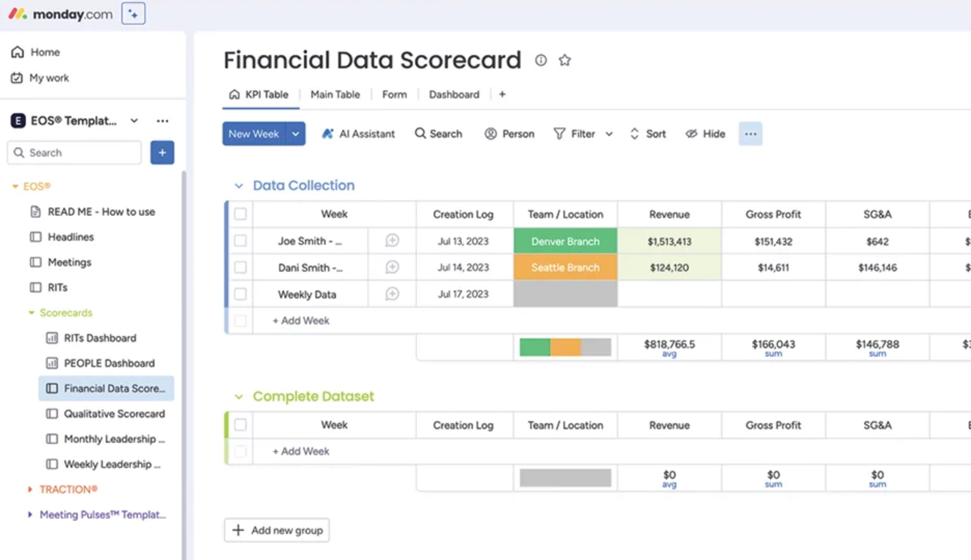Screen dimensions: 971x560
Task: Open conversation bubble for Dani Smith row
Action: (x=392, y=267)
